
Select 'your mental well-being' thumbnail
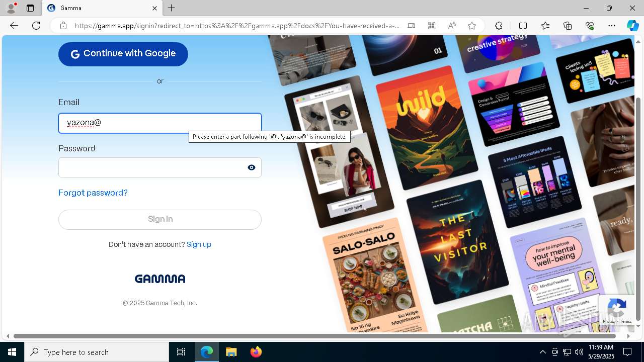click(559, 276)
